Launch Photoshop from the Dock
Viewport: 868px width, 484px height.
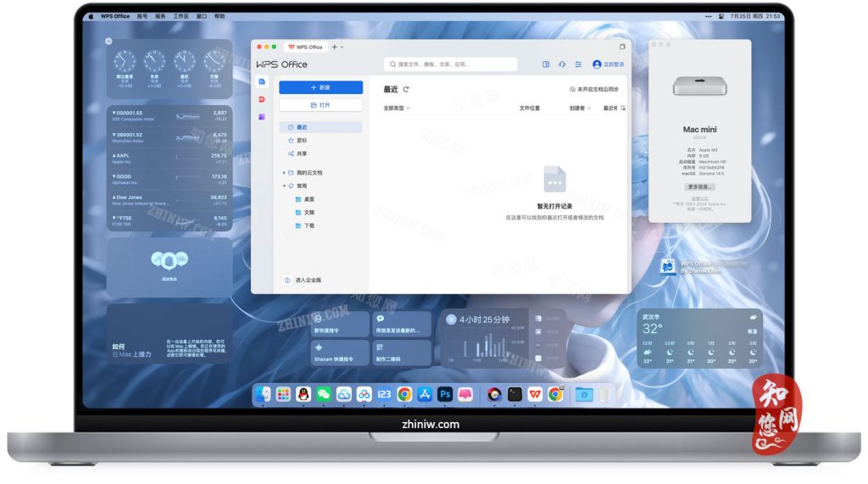(444, 394)
